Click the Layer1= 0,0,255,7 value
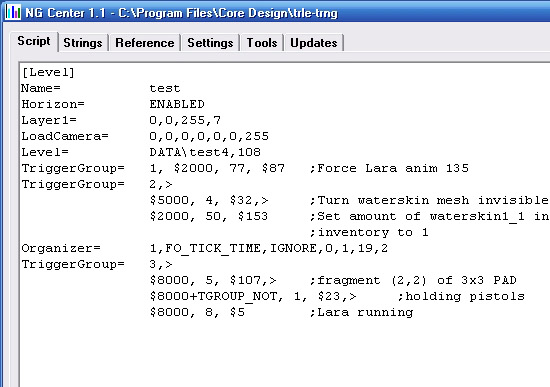The image size is (550, 387). click(x=185, y=120)
